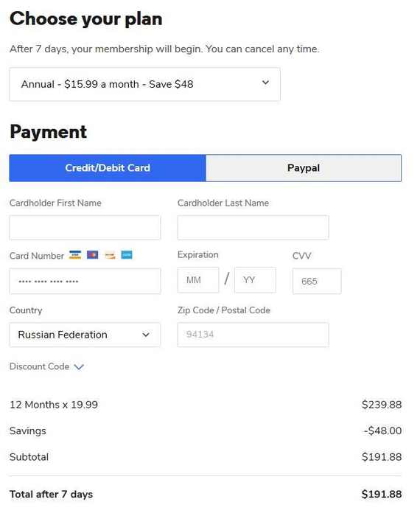Switch to the Paypal payment tab

coord(304,168)
